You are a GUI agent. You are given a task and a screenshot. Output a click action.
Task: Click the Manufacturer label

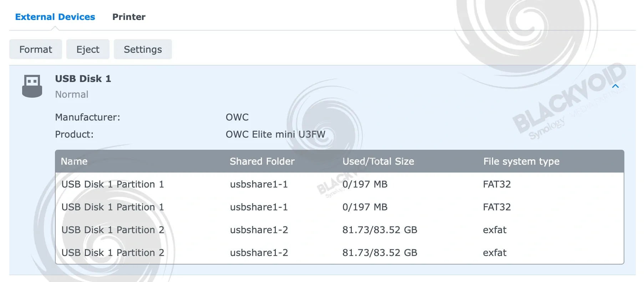tap(87, 117)
